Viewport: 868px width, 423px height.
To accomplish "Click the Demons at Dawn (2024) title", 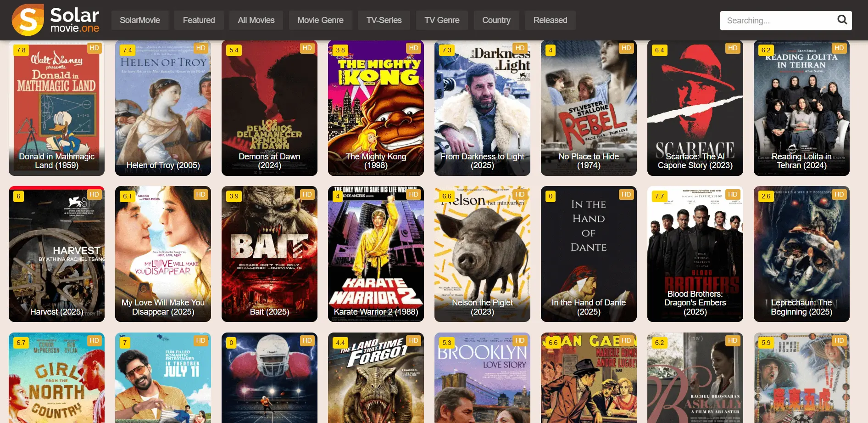I will [x=269, y=161].
